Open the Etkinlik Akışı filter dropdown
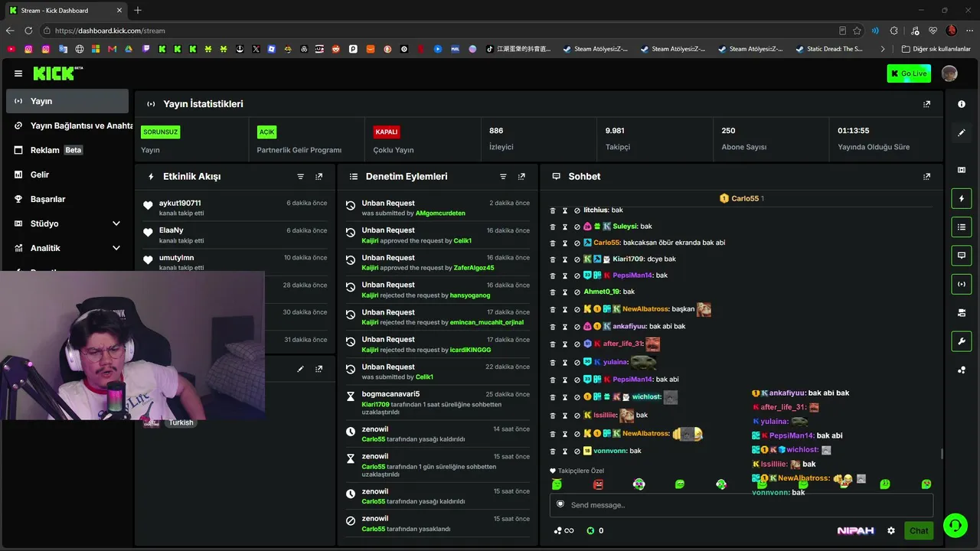This screenshot has height=551, width=980. (x=300, y=177)
